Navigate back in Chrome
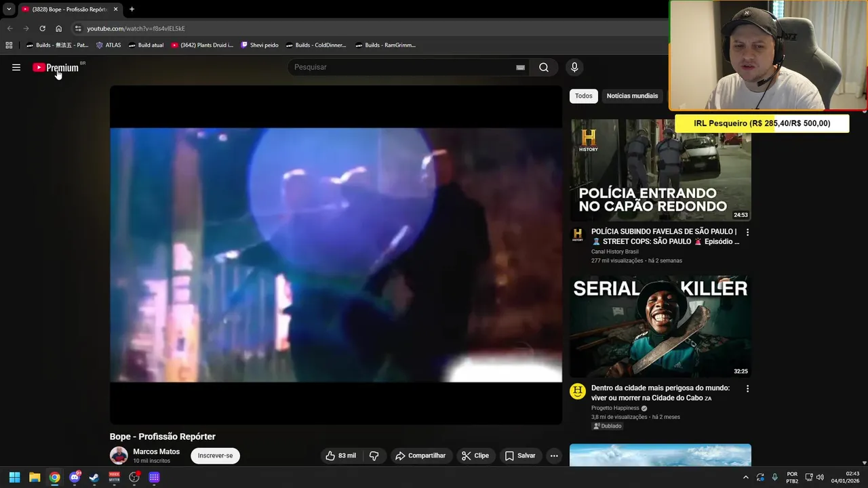Screen dimensions: 868x488 coord(9,28)
